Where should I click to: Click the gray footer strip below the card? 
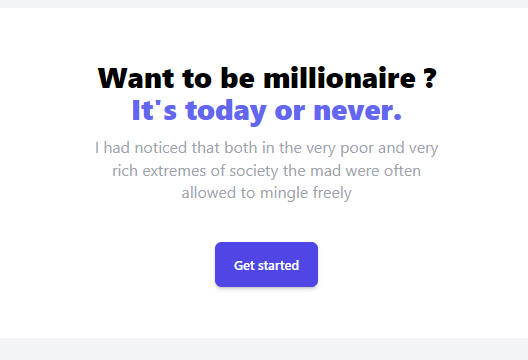pos(264,349)
